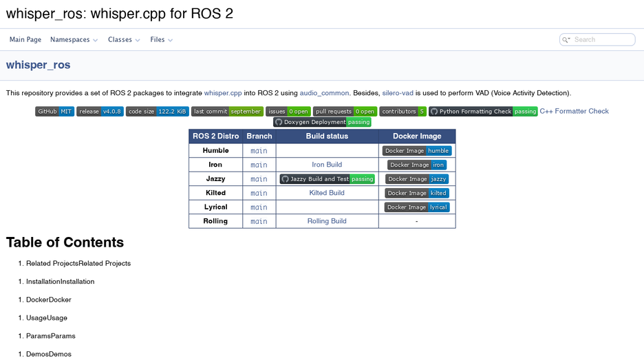This screenshot has width=644, height=363.
Task: Open the GitHub MIT license badge
Action: point(54,112)
